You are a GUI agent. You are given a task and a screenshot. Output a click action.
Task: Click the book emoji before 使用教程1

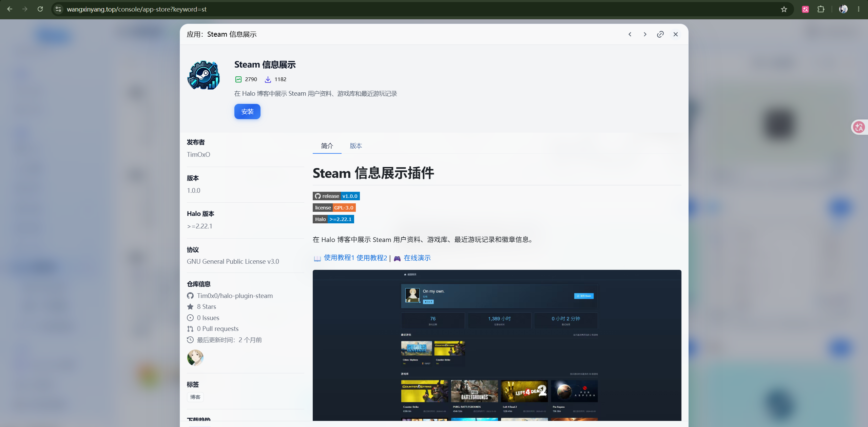317,258
